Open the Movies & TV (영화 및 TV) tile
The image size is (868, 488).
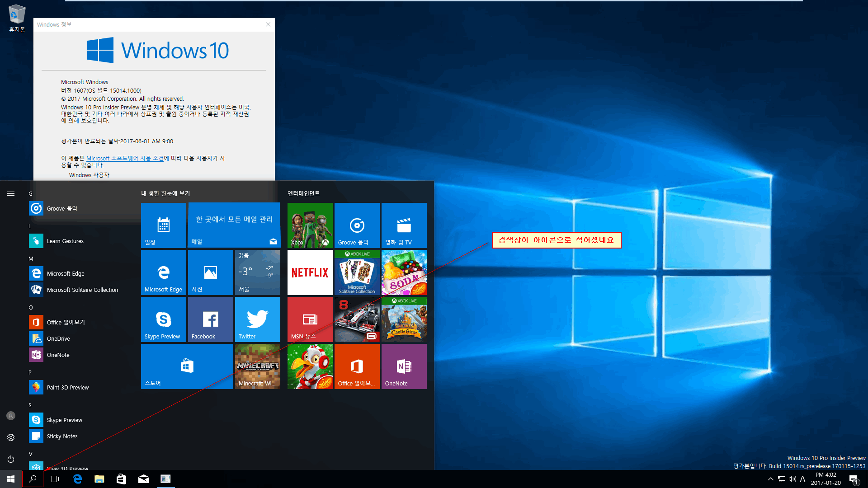404,225
